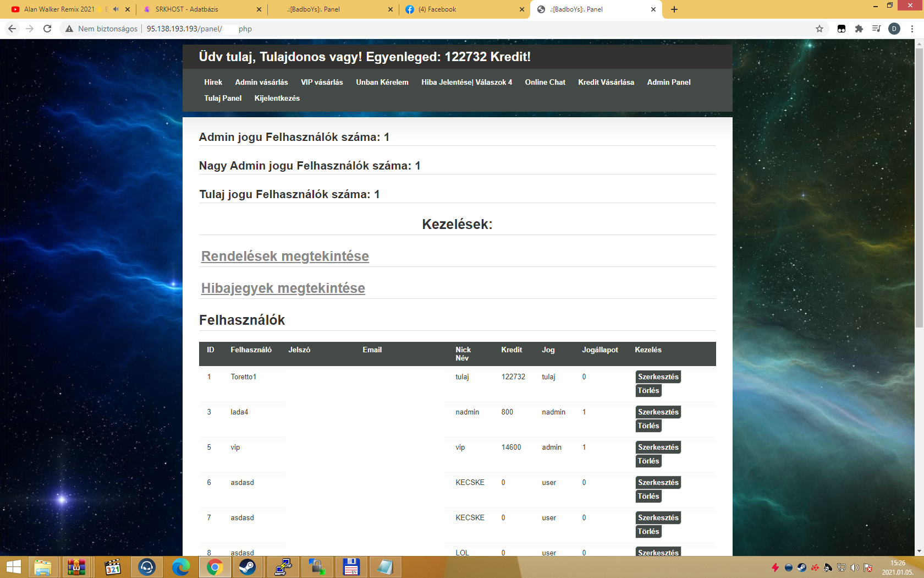Open the notepad taskbar icon
The image size is (924, 578).
point(385,567)
